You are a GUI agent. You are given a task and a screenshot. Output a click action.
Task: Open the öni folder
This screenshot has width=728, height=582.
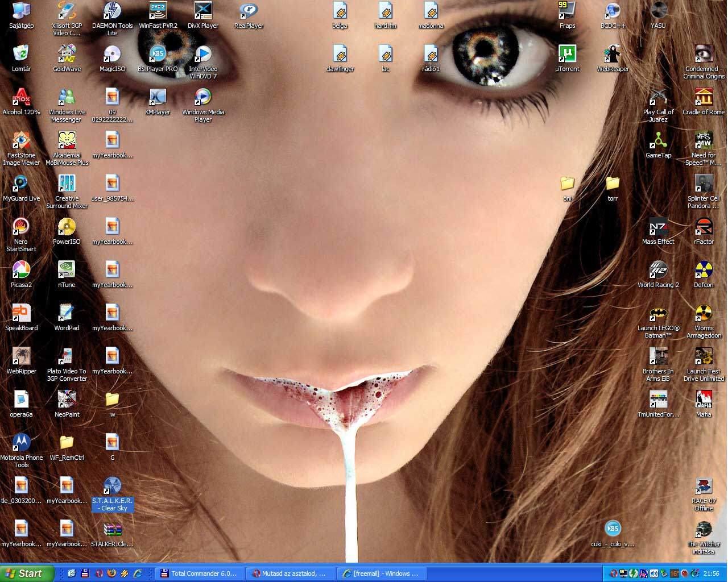coord(568,188)
